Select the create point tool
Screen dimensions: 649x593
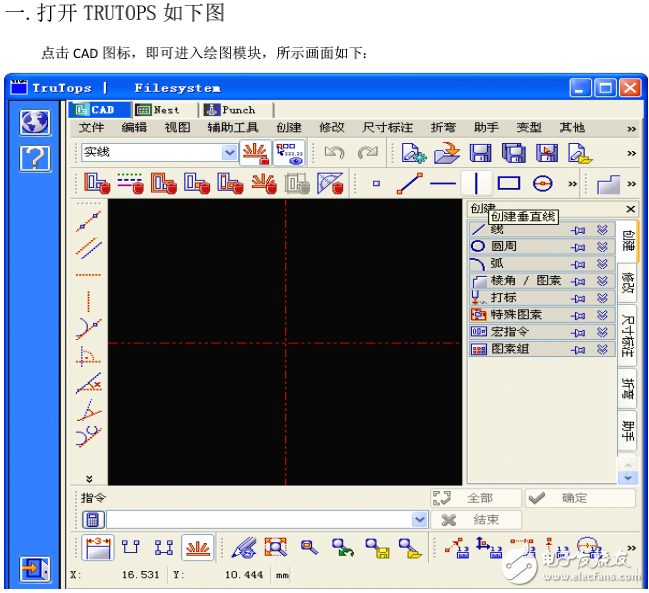376,183
